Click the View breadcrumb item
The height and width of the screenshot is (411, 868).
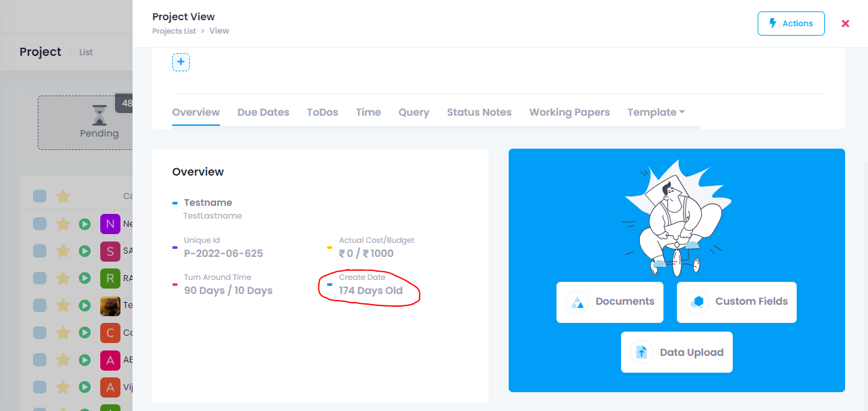[219, 31]
